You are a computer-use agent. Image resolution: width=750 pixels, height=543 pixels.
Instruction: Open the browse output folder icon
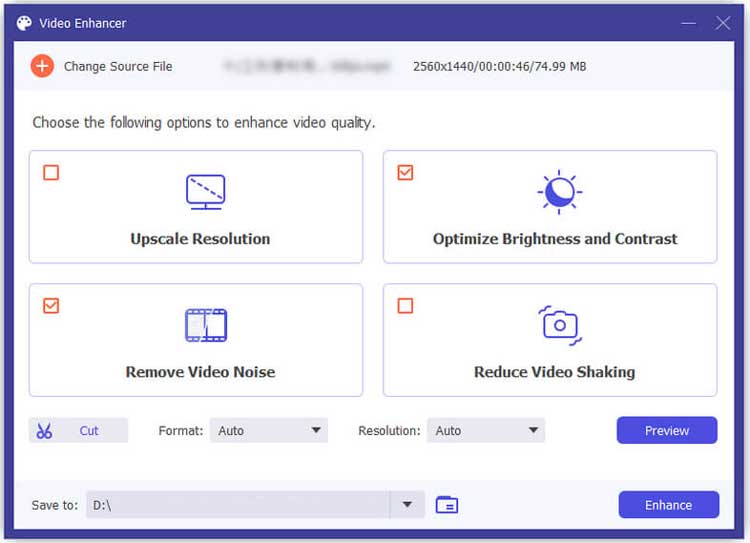pos(447,505)
